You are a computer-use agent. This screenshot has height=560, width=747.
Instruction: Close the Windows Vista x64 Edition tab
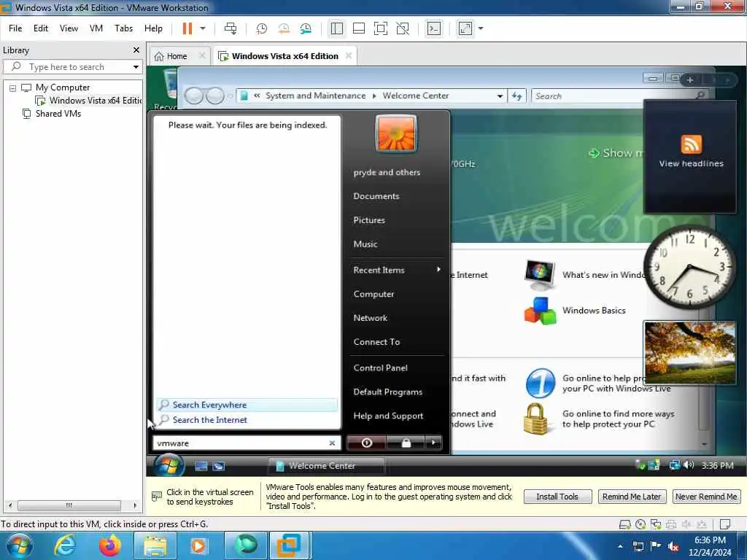[x=349, y=55]
